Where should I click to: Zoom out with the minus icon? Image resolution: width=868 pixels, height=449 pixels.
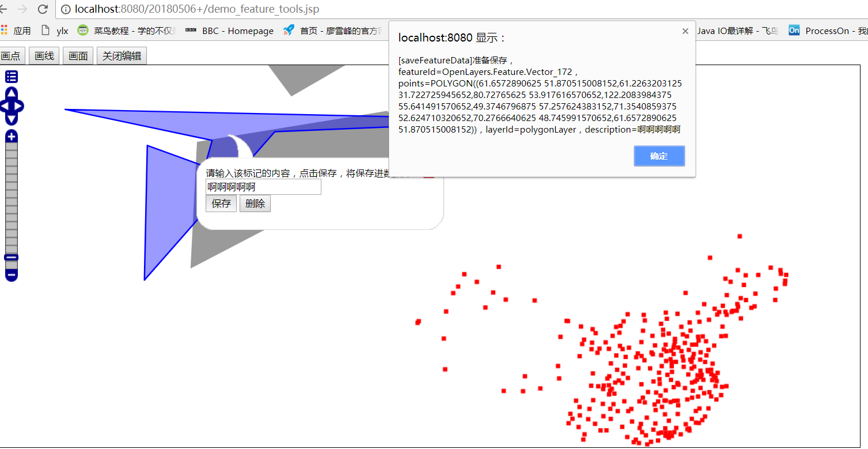pyautogui.click(x=12, y=276)
